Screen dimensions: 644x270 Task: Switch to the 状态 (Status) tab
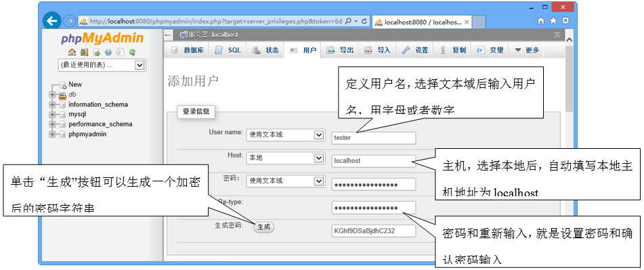pyautogui.click(x=265, y=51)
